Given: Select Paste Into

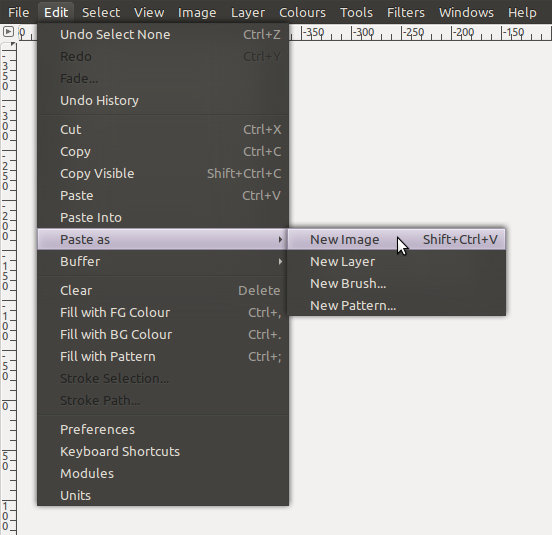Looking at the screenshot, I should (163, 218).
